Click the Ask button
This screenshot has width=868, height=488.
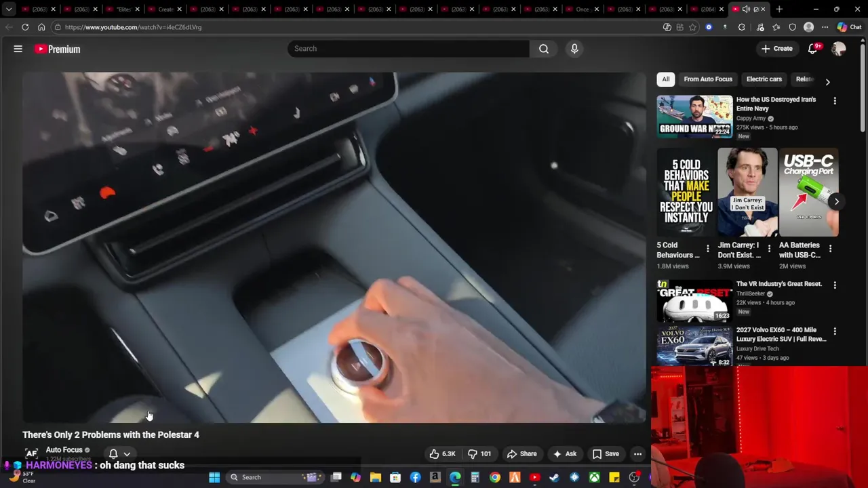pos(564,454)
